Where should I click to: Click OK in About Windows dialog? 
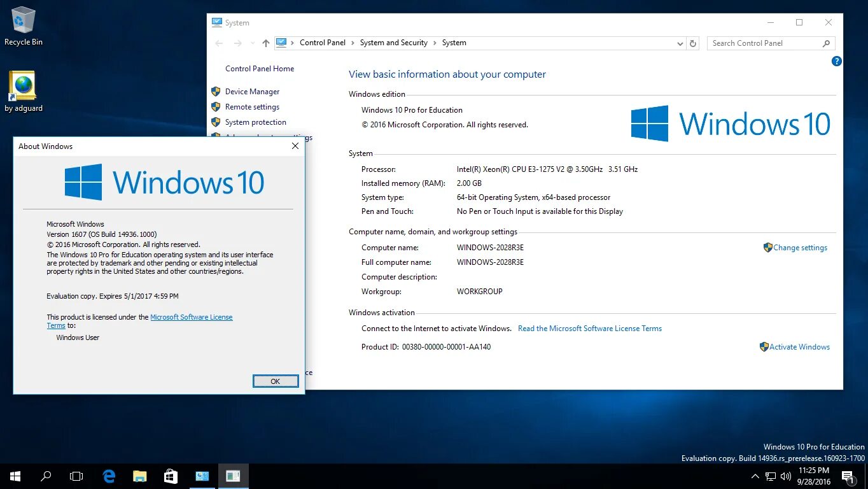pos(276,381)
